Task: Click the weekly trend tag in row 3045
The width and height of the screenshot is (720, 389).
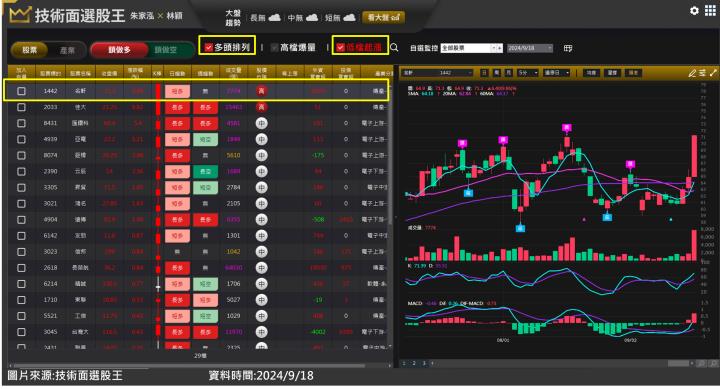Action: point(205,332)
